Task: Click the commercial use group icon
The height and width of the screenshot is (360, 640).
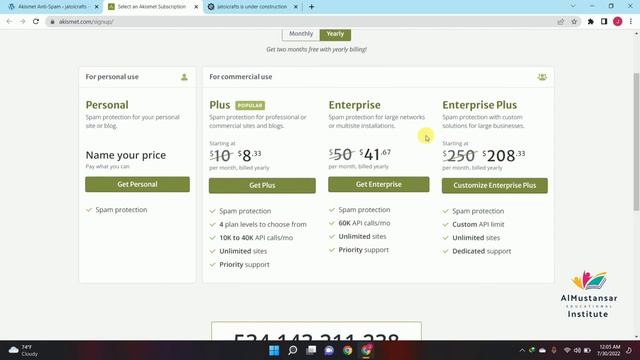Action: [x=542, y=77]
